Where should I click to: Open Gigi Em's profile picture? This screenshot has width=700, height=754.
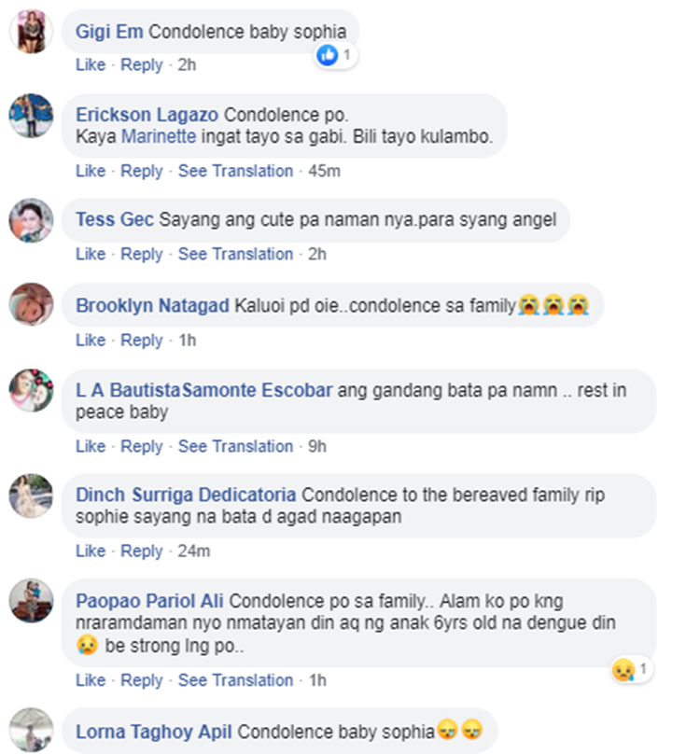pyautogui.click(x=32, y=32)
